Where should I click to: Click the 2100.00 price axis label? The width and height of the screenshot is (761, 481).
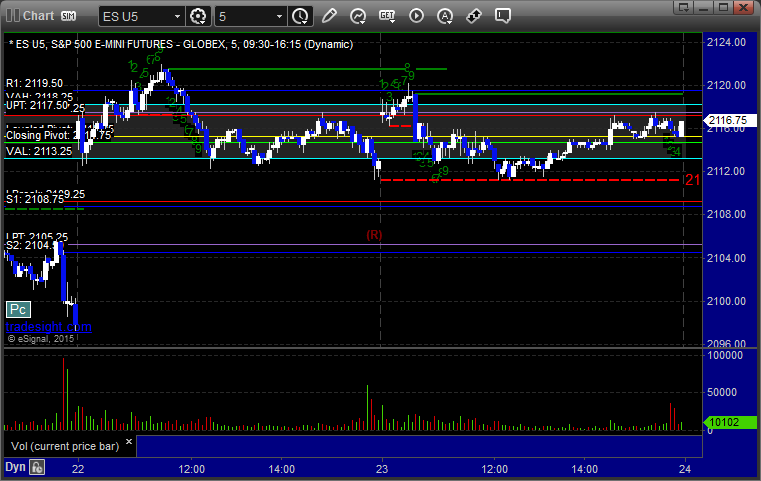click(727, 301)
